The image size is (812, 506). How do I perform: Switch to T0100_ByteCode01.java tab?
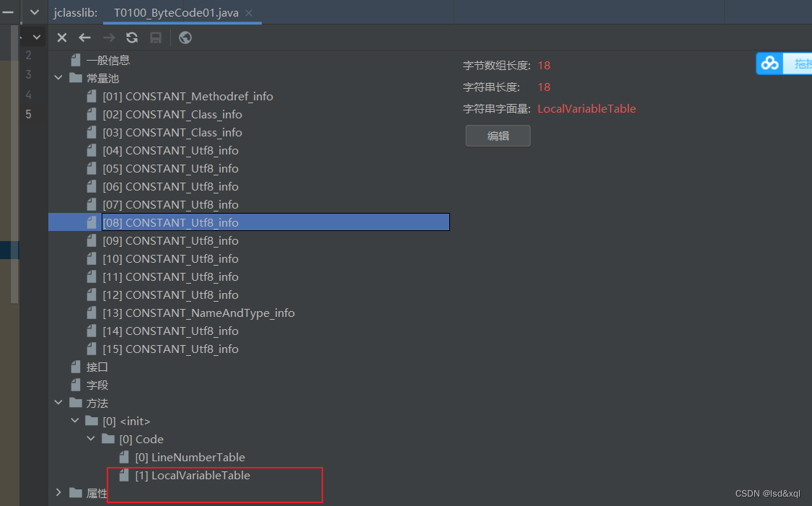176,12
